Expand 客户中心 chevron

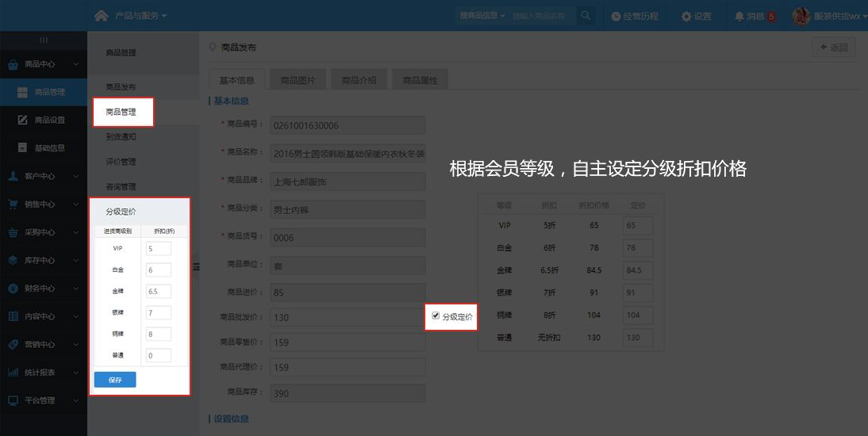76,176
